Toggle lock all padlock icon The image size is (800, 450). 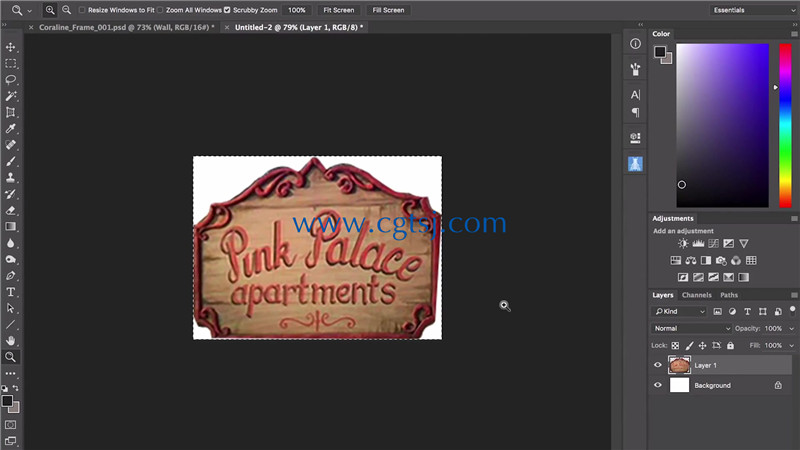point(730,345)
